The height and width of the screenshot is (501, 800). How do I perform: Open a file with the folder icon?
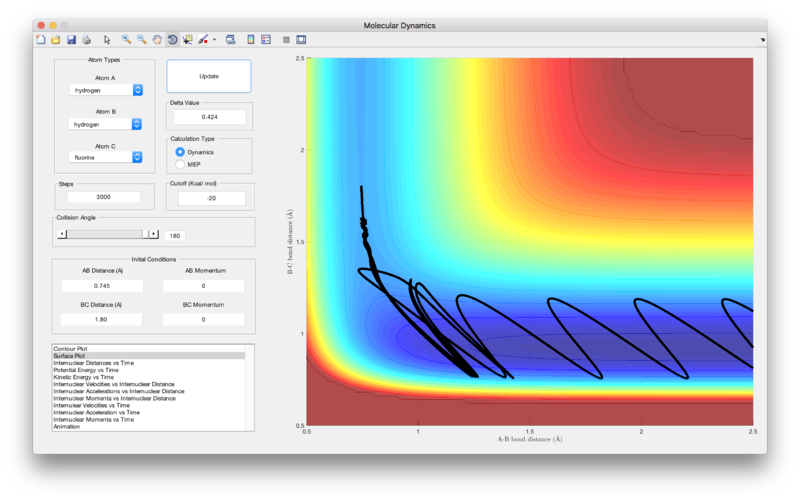point(56,39)
